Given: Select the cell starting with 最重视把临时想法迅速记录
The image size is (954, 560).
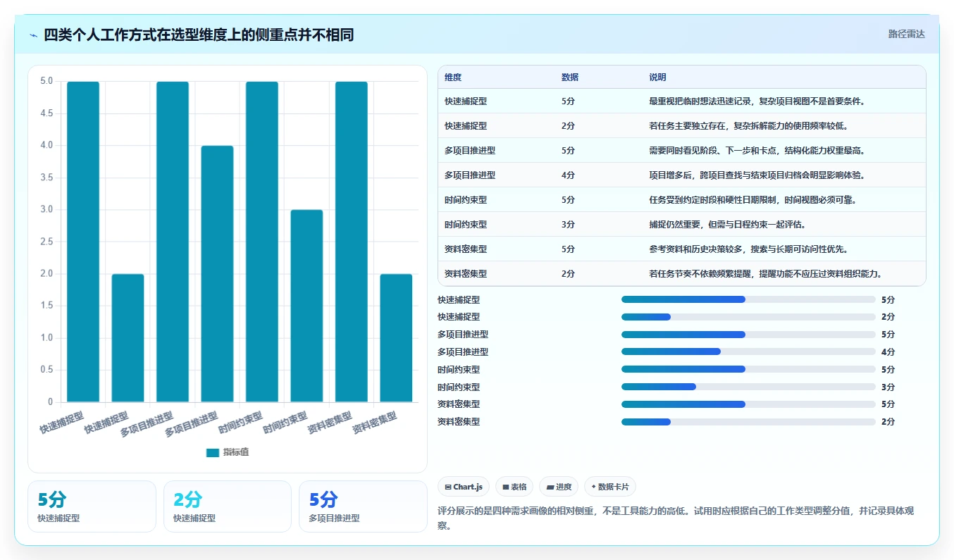Looking at the screenshot, I should click(x=783, y=101).
